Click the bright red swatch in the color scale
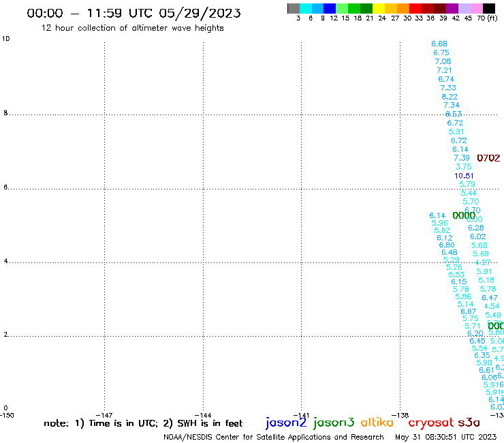This screenshot has height=443, width=504. click(415, 8)
